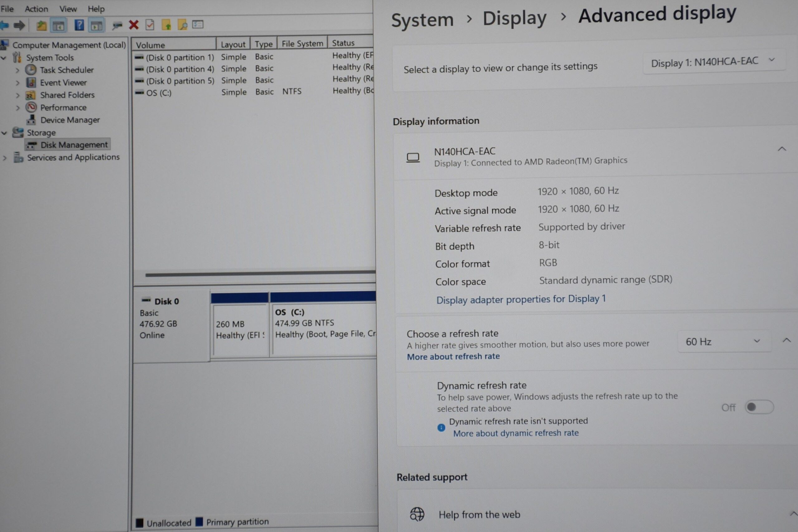Select the OS (C:) volume row
798x532 pixels.
tap(254, 92)
